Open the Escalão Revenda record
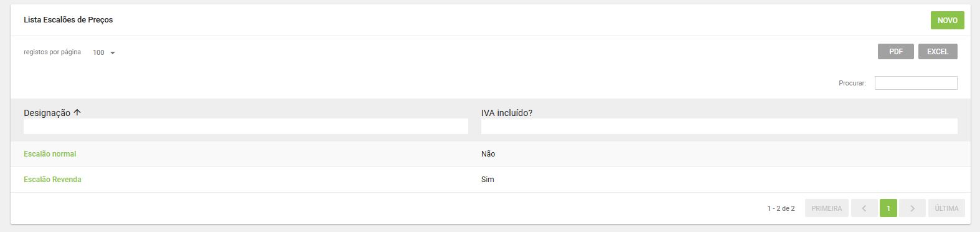Screen dimensions: 980x232 (52, 180)
